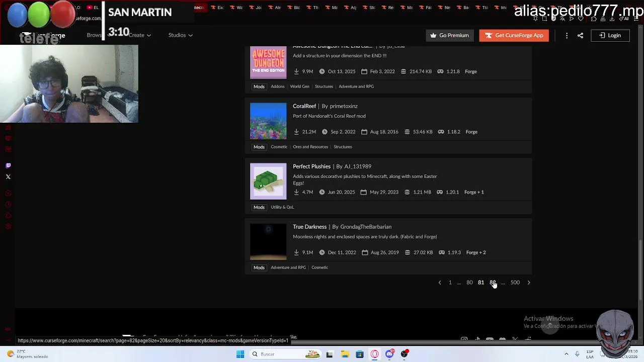
Task: Click Forge + 1 loader label
Action: (x=474, y=192)
